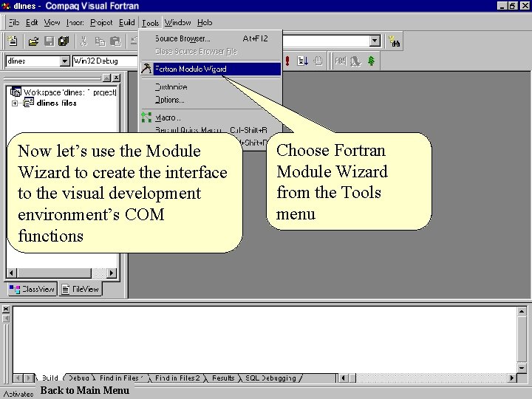Click the workspace icon in tree root
532x399 pixels.
click(16, 92)
